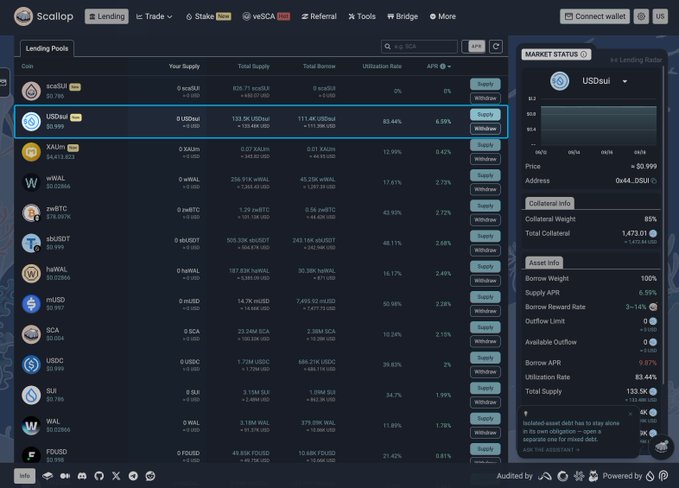Open the Telegram footer icon
This screenshot has height=488, width=679.
point(133,476)
